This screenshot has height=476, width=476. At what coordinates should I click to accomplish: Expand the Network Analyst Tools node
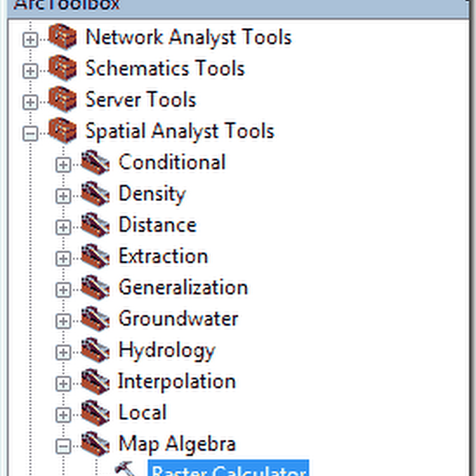click(30, 40)
